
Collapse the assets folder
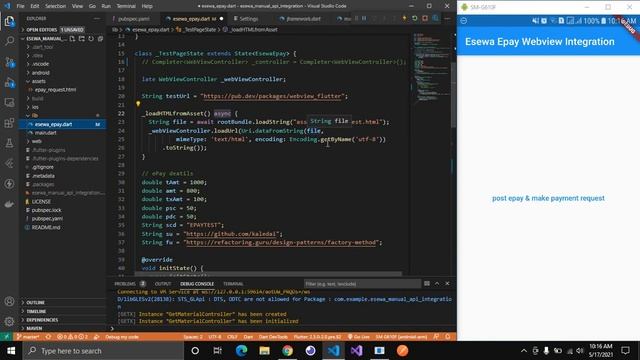click(38, 81)
